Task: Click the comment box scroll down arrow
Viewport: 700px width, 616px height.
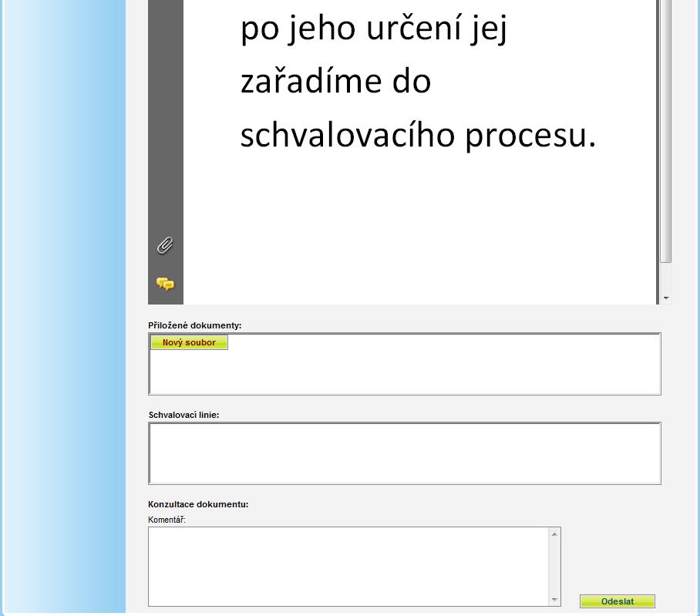Action: tap(554, 600)
